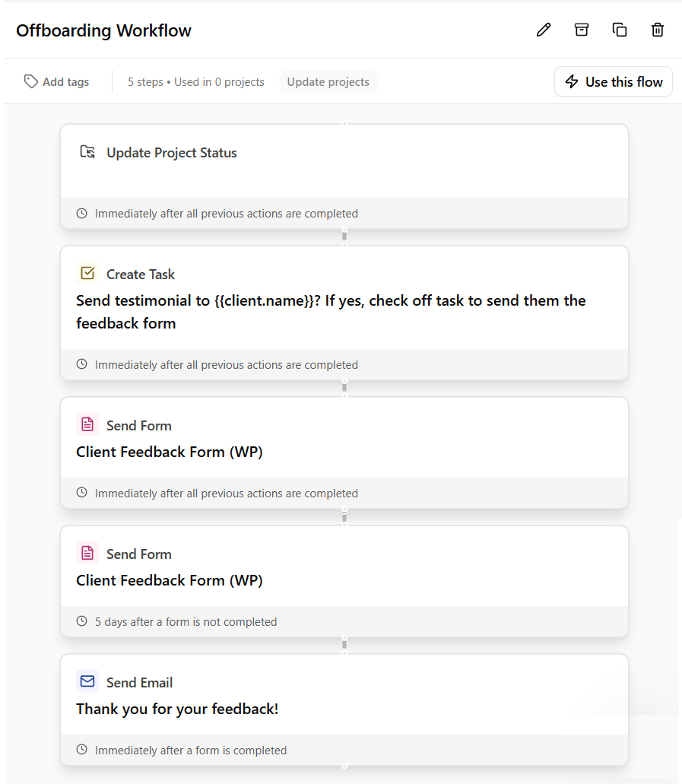
Task: Click Add tags label
Action: click(x=65, y=82)
